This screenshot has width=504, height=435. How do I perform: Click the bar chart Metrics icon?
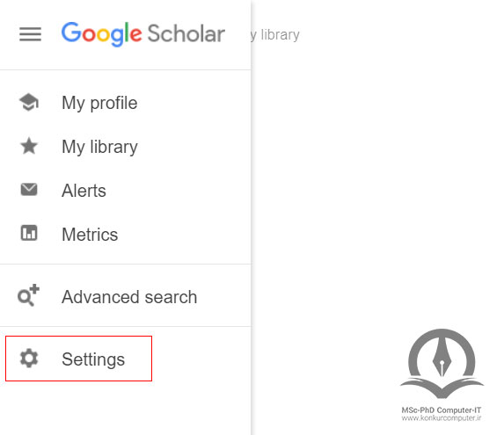(x=29, y=233)
